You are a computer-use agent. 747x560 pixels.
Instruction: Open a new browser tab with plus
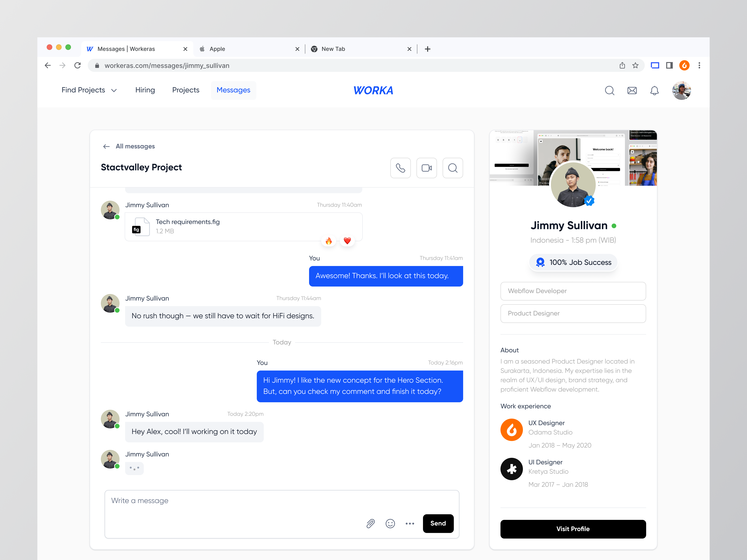pyautogui.click(x=428, y=49)
